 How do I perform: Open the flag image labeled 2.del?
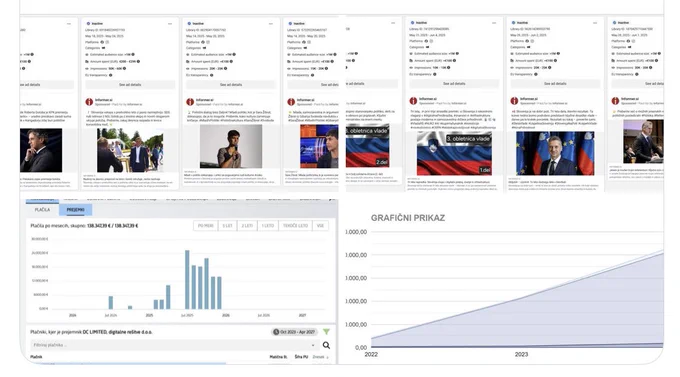tap(367, 147)
